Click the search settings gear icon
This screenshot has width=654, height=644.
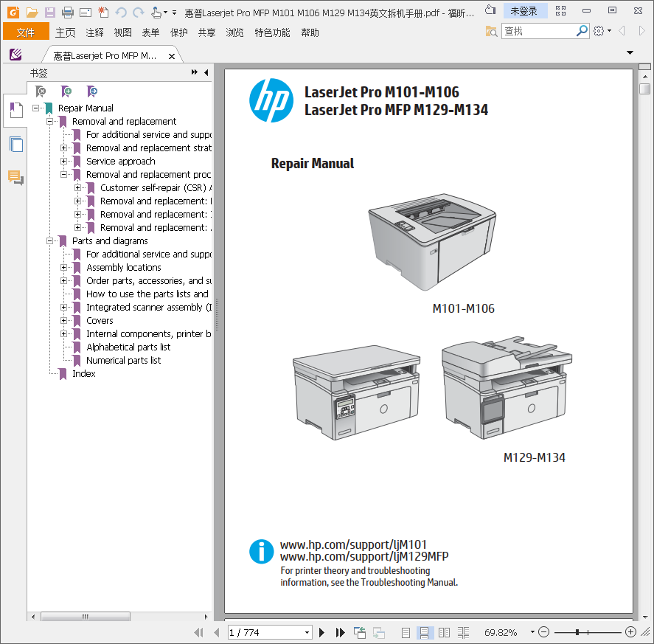click(599, 31)
